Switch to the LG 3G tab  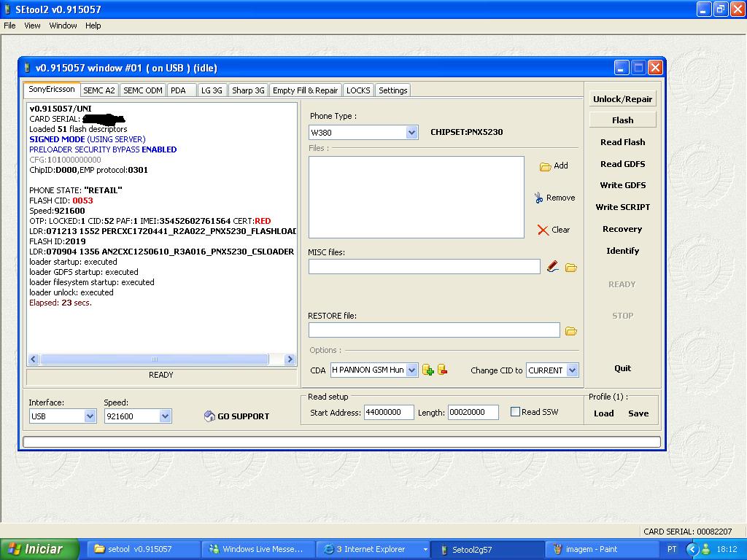pos(212,90)
